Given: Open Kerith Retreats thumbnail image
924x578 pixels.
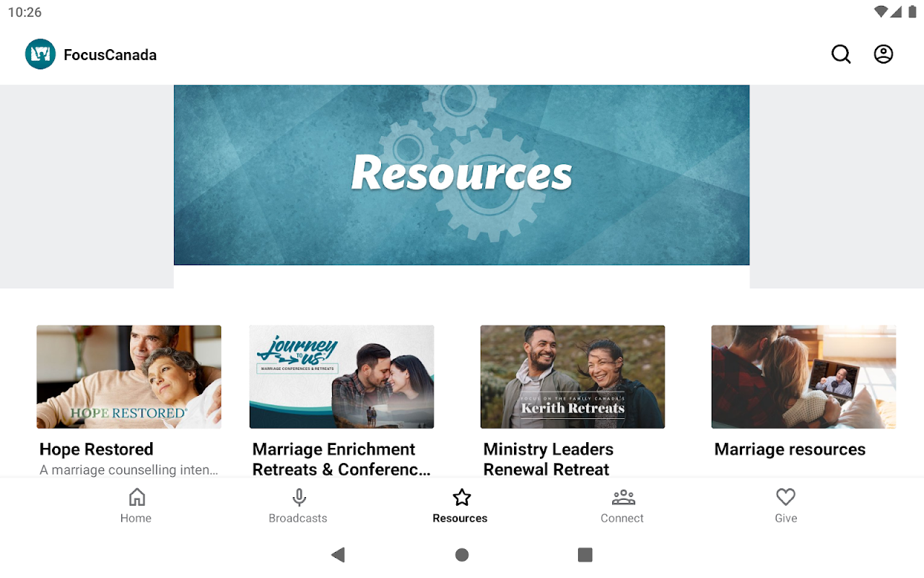Looking at the screenshot, I should [x=573, y=377].
